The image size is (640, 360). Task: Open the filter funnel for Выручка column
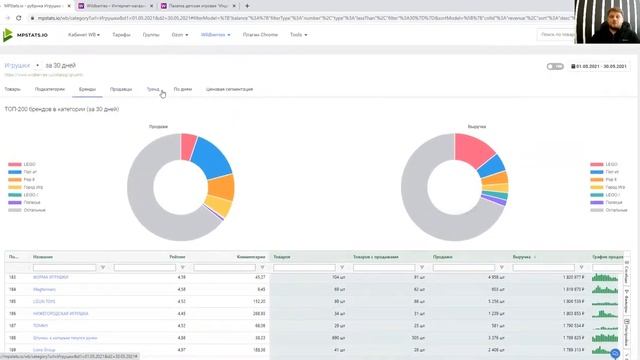click(581, 267)
